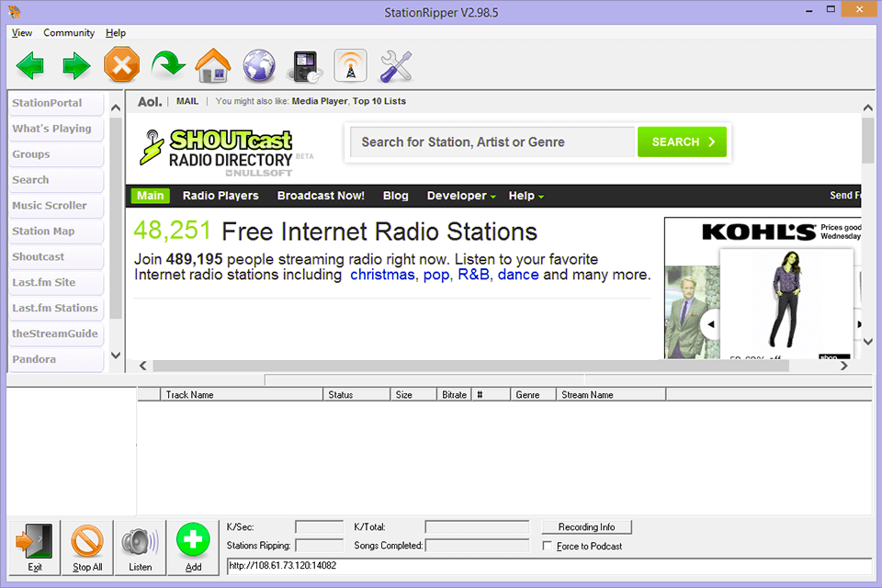882x588 pixels.
Task: Open Station Map in the sidebar
Action: 56,232
